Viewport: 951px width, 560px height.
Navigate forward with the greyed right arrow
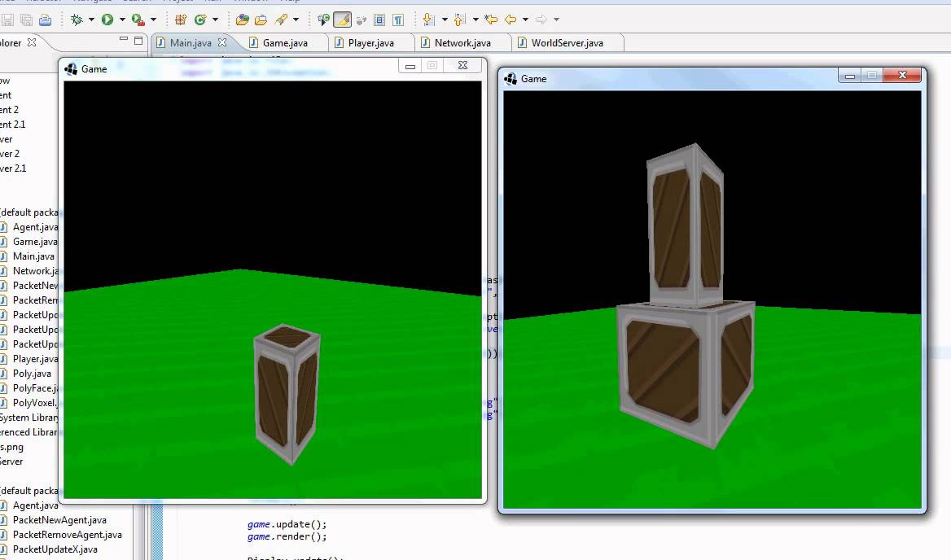point(541,20)
